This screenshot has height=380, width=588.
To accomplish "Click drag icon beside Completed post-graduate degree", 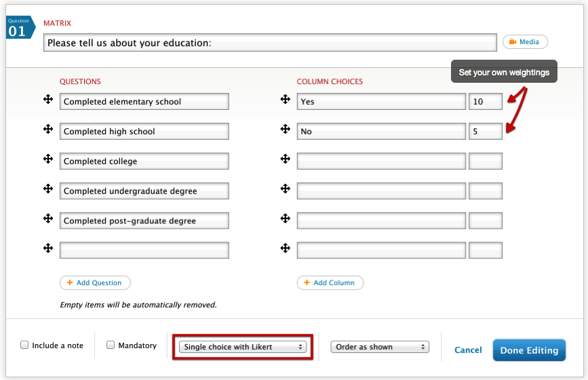I will click(48, 218).
